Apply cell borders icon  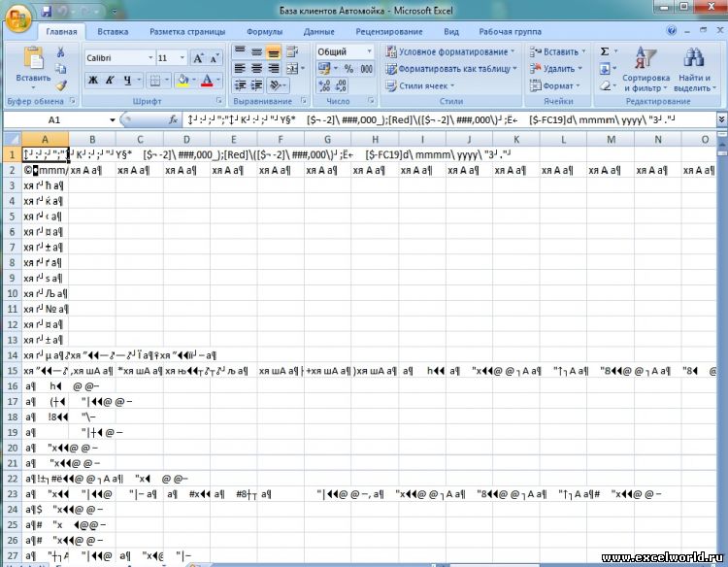[154, 81]
